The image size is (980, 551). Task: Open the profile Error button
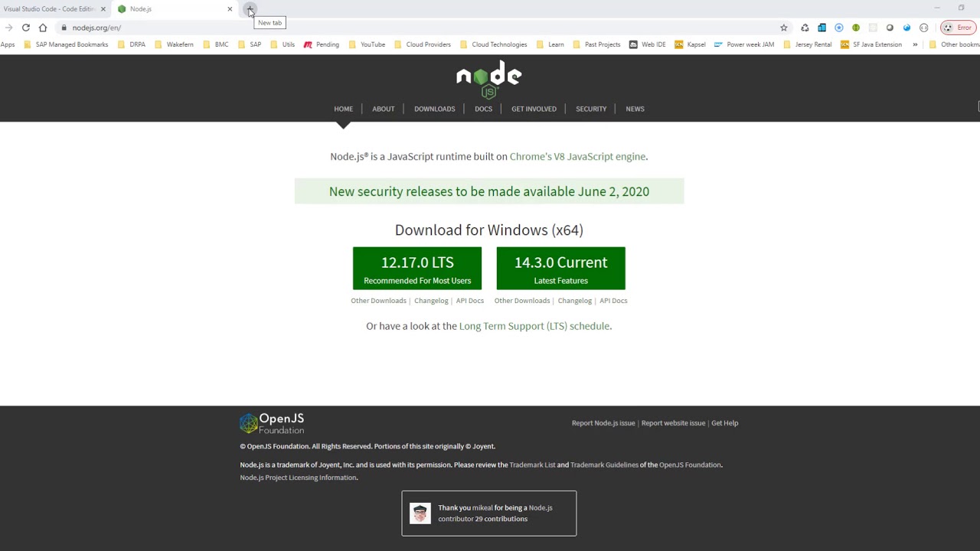tap(958, 28)
